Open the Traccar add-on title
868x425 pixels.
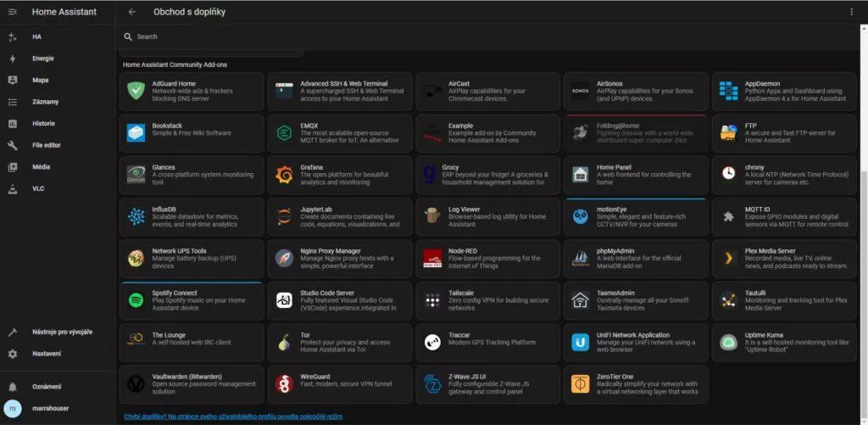[459, 335]
